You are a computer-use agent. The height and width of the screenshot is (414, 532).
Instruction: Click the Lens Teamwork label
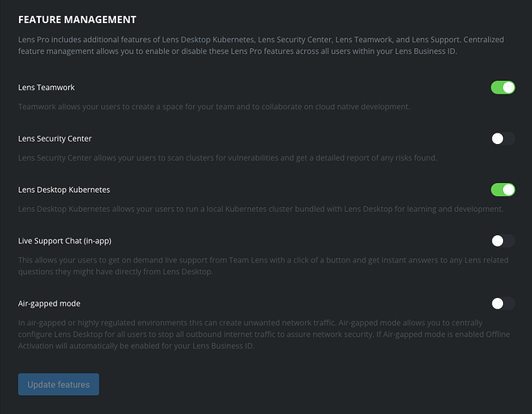tap(46, 88)
